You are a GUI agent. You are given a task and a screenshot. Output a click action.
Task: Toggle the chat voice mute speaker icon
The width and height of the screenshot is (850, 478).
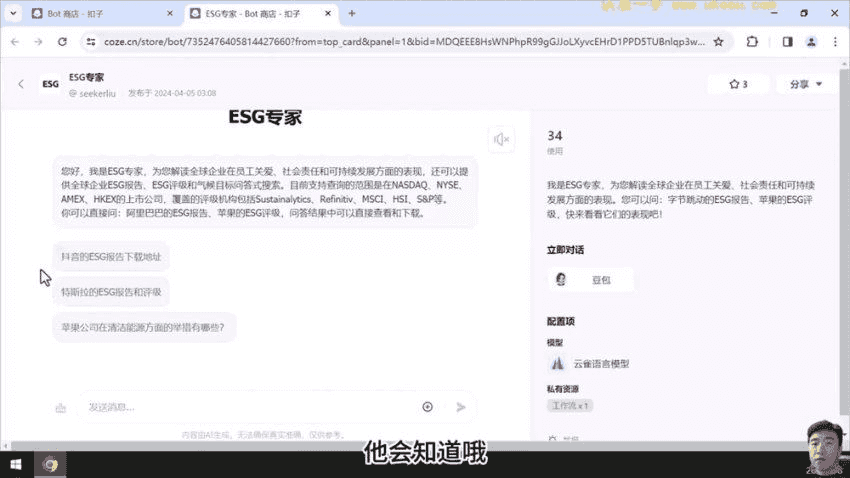pyautogui.click(x=500, y=139)
